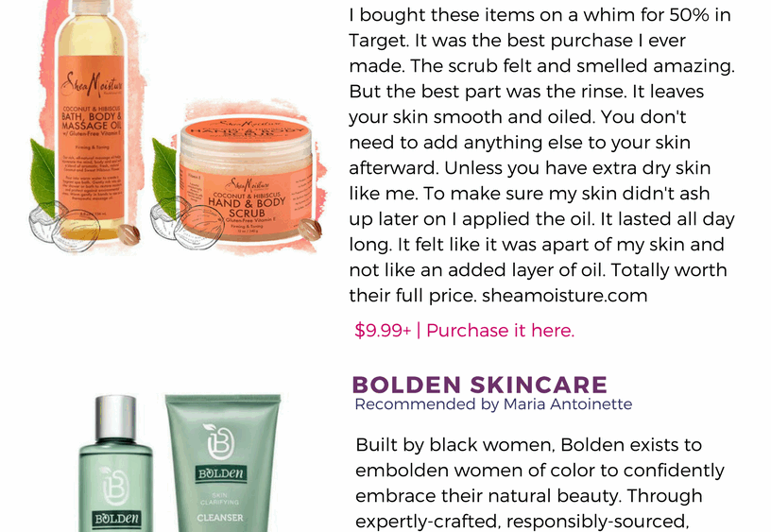Click the Bolden description paragraph
This screenshot has height=532, width=771.
(x=540, y=483)
